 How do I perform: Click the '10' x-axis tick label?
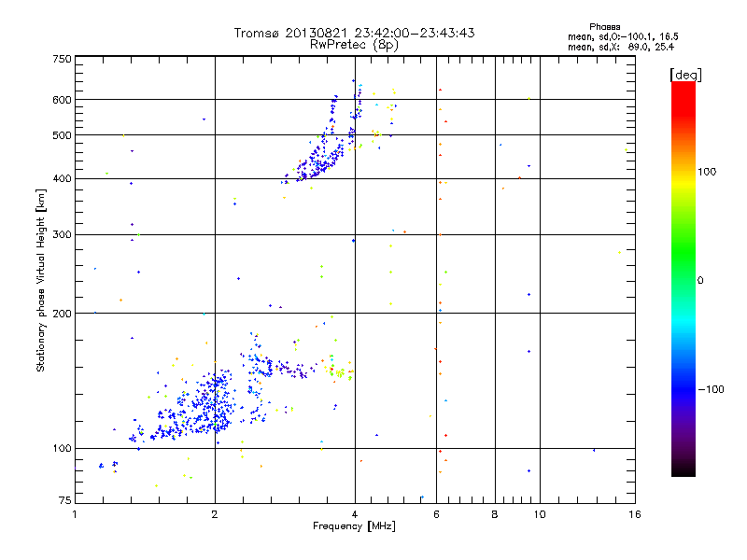point(540,514)
